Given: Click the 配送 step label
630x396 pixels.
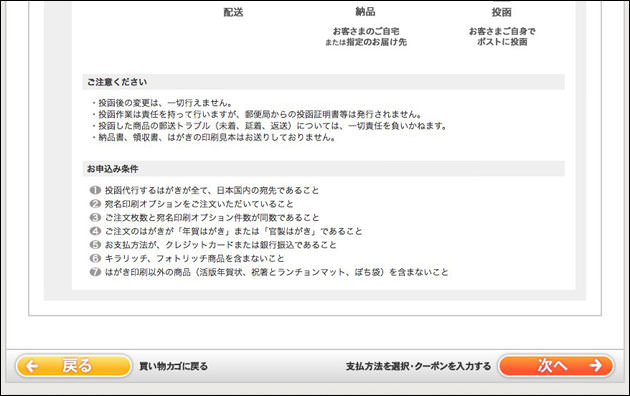Looking at the screenshot, I should click(233, 12).
